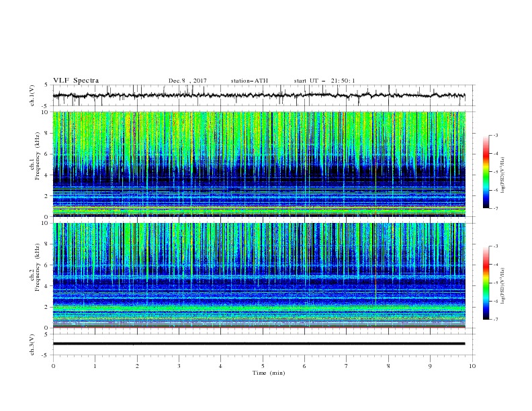The height and width of the screenshot is (411, 532).
Task: Click the ch.2 "Frequency (kHz)" axis label
Action: pos(37,267)
